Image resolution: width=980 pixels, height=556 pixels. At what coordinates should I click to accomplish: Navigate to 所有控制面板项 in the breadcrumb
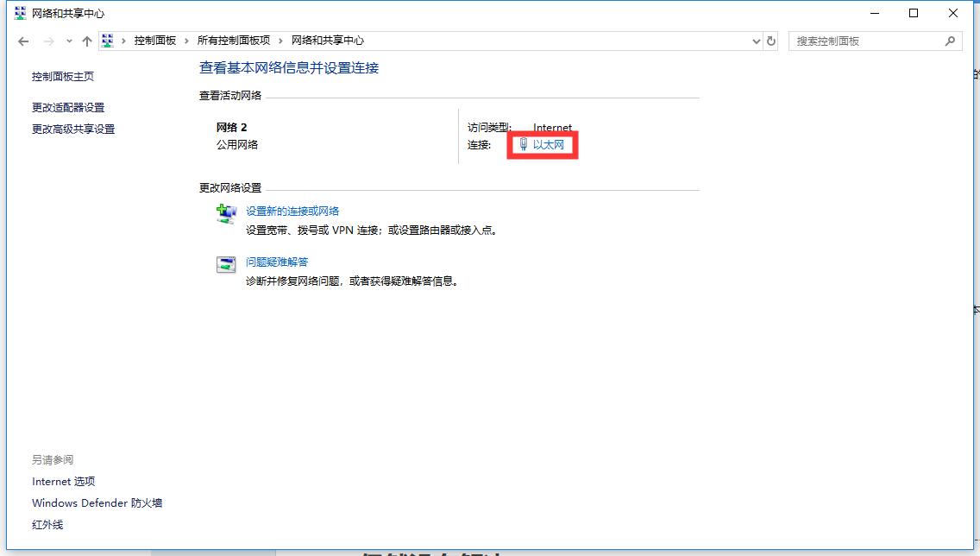pos(233,41)
